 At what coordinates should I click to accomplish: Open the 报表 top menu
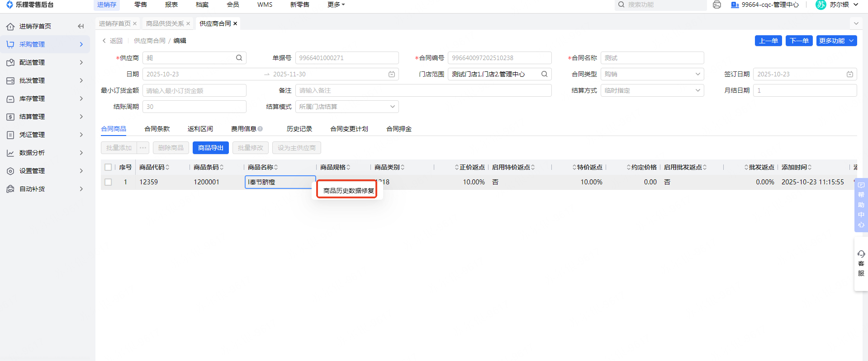171,5
